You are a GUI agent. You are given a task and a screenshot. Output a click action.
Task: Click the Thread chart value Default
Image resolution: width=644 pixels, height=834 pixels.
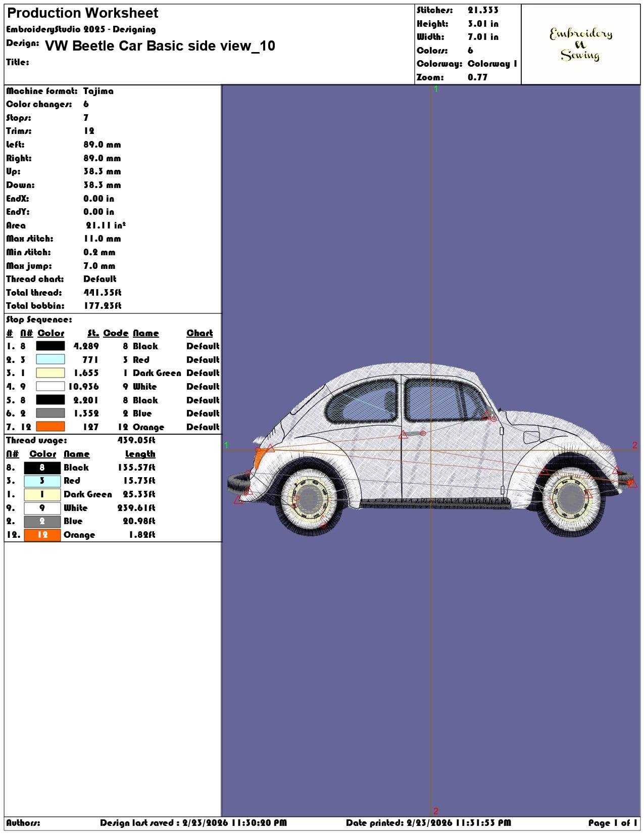point(100,279)
